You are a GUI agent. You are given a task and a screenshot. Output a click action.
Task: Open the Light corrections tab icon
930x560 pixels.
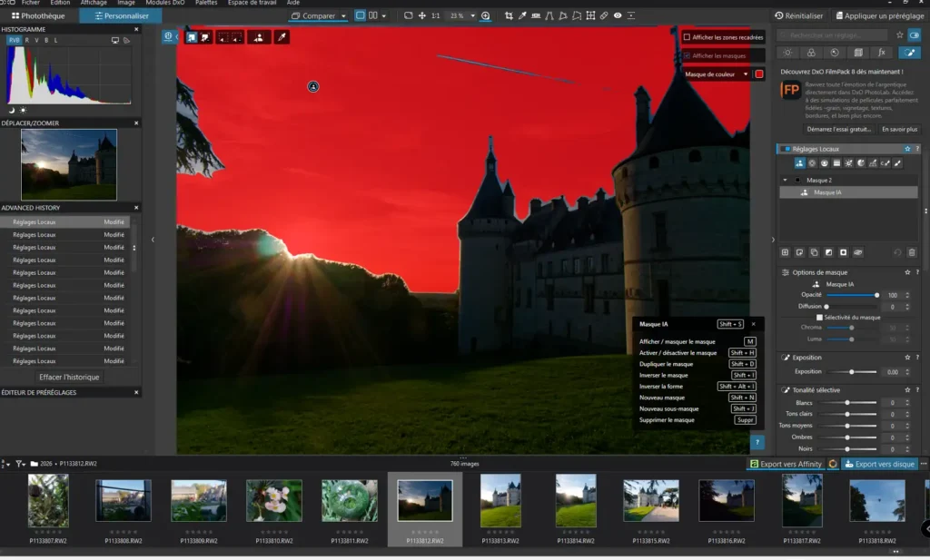coord(787,53)
